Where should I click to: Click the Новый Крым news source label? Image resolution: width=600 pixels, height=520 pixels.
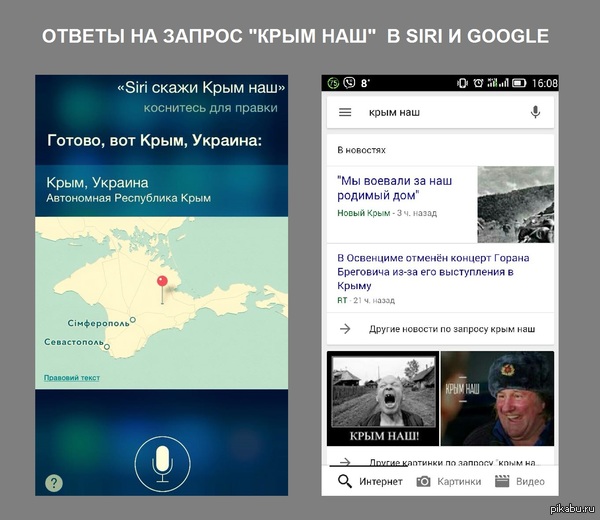click(x=364, y=213)
